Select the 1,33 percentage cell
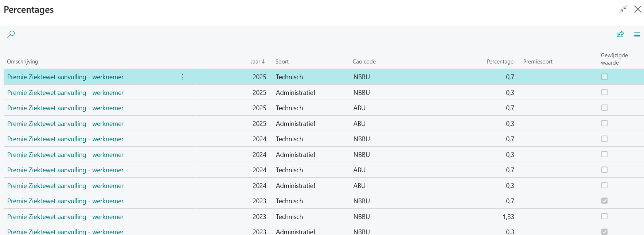Viewport: 644px width, 235px height. pyautogui.click(x=508, y=217)
